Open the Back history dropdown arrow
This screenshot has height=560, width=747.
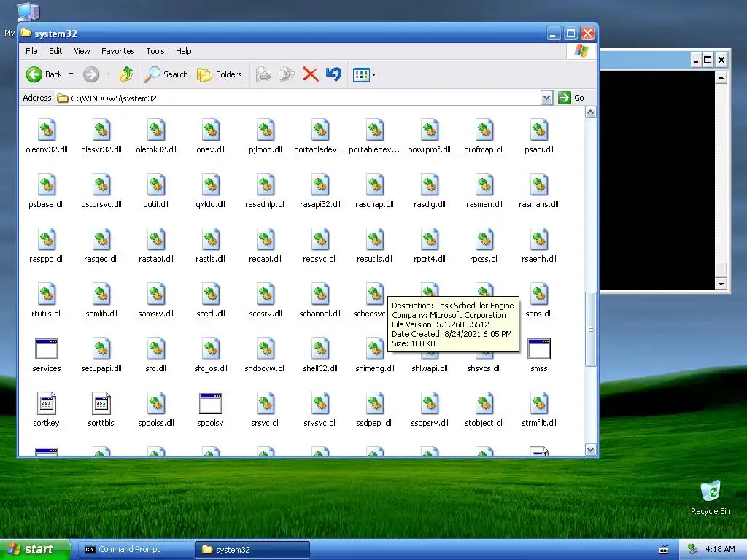click(x=71, y=74)
